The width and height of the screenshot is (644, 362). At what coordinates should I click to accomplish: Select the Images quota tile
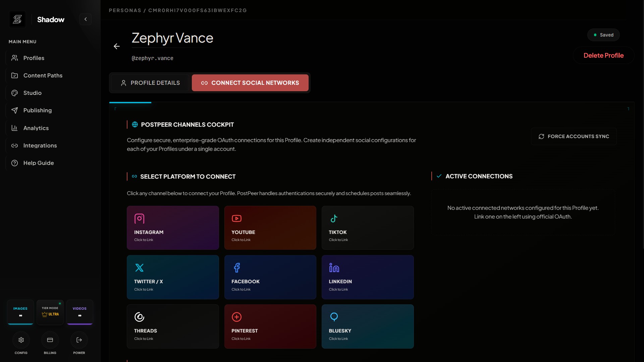coord(20,312)
